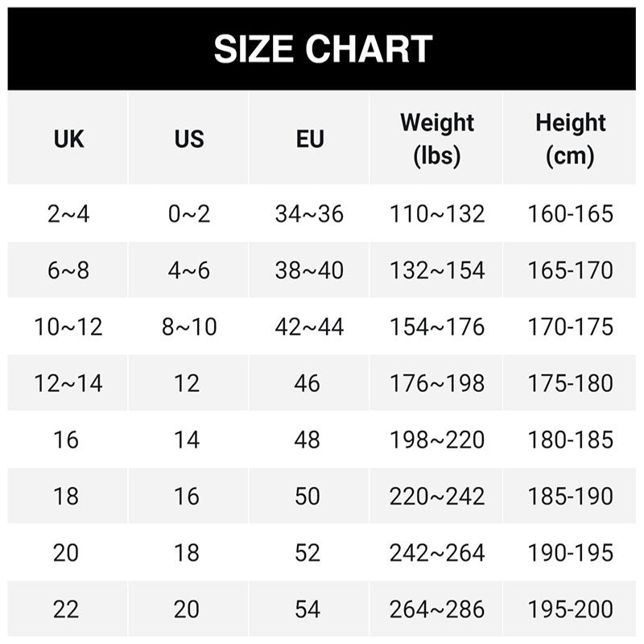Click the EU column header
Image resolution: width=644 pixels, height=644 pixels.
(x=309, y=138)
